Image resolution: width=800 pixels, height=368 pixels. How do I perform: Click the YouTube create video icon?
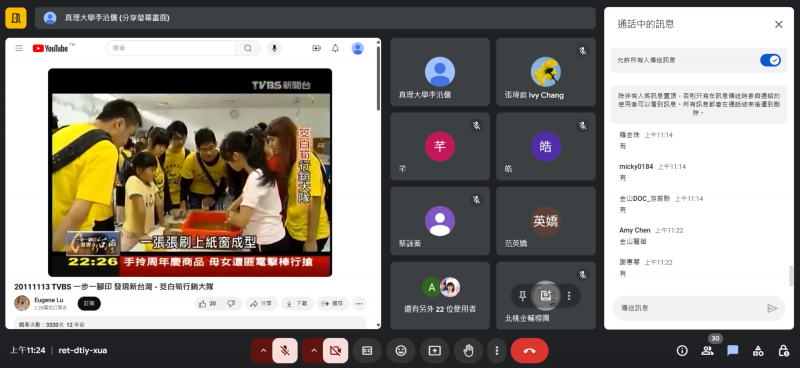[x=316, y=48]
